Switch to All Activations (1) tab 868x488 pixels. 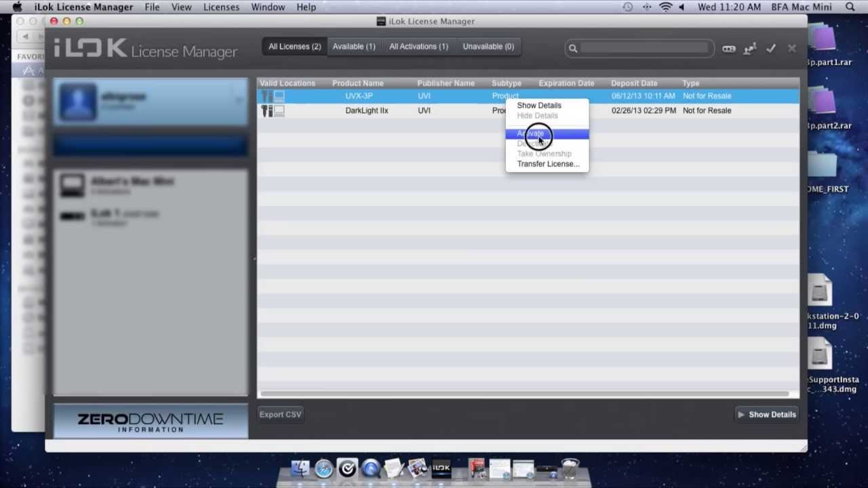pyautogui.click(x=418, y=47)
